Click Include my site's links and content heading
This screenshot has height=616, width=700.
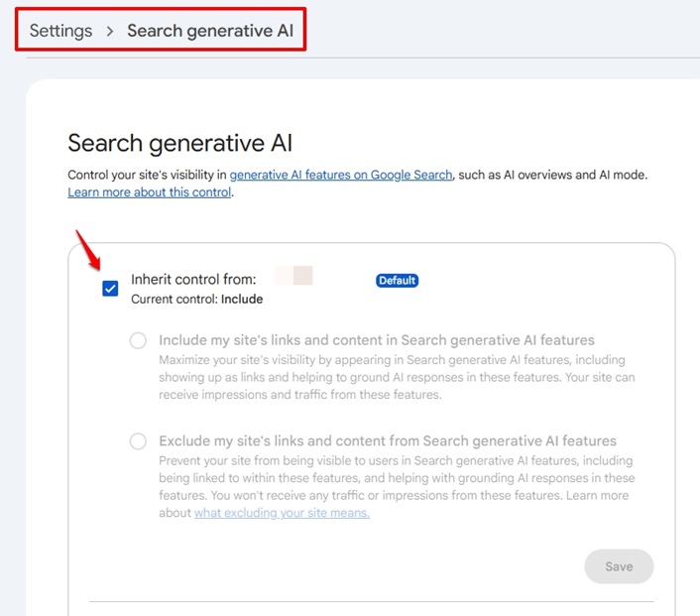[377, 340]
